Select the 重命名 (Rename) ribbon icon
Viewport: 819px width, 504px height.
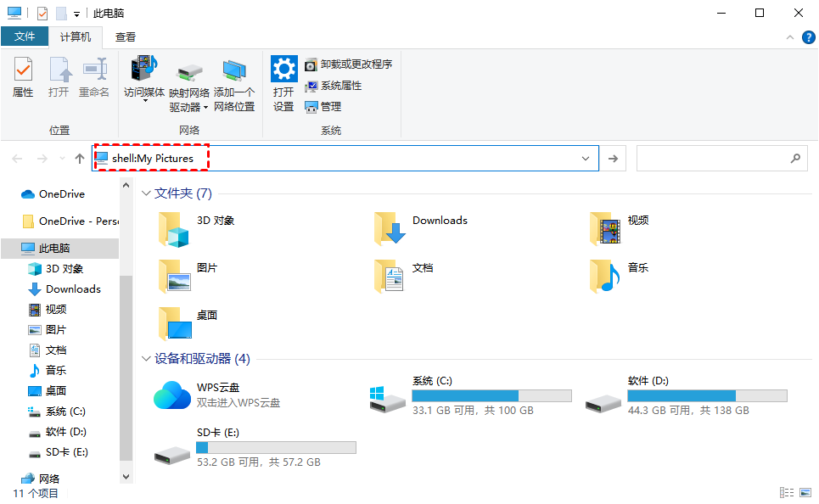[x=93, y=76]
